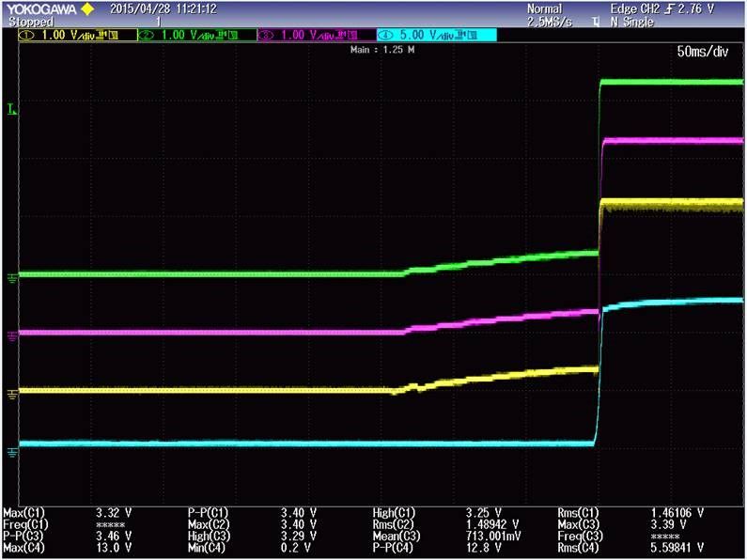Select the yellow channel 1 1.00 V/div label
The width and height of the screenshot is (747, 560).
78,36
